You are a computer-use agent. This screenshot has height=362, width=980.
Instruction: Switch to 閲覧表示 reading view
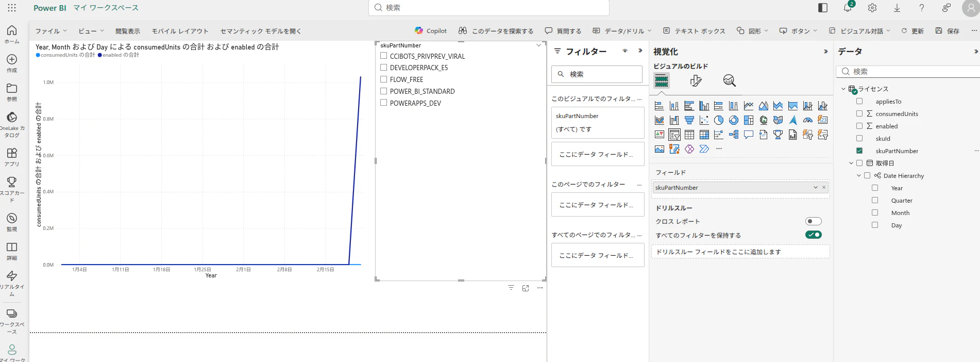tap(128, 31)
